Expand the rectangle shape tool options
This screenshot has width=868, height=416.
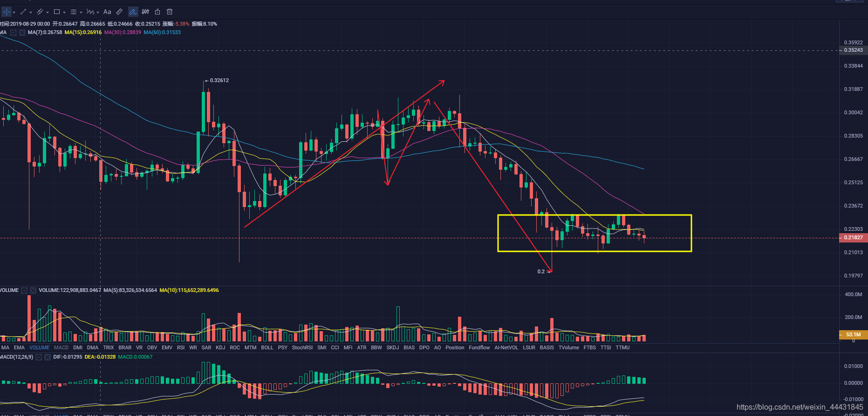click(x=64, y=13)
